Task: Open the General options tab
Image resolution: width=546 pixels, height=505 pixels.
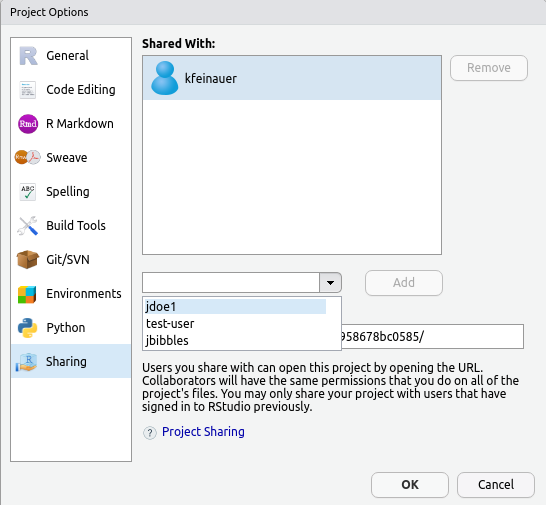Action: point(71,56)
